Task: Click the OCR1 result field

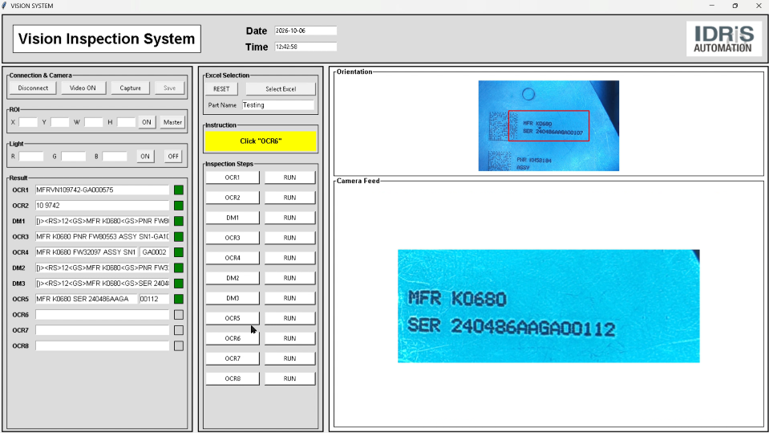Action: (x=102, y=190)
